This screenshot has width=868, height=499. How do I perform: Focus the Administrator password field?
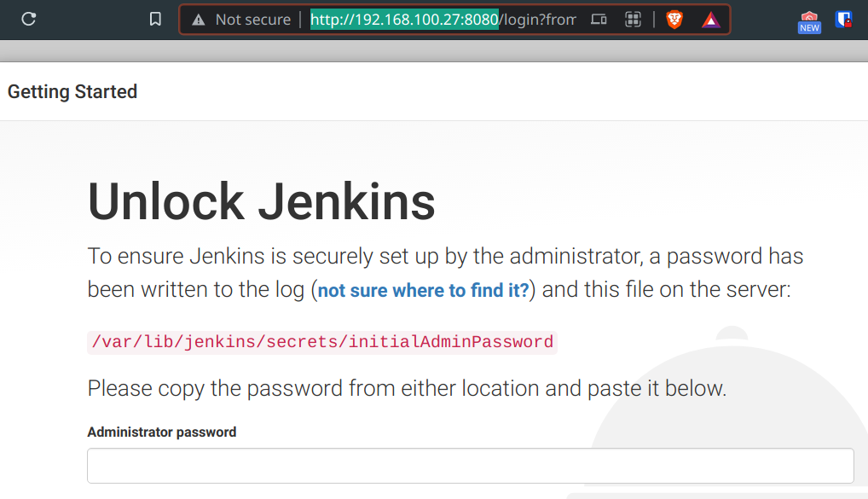coord(470,466)
